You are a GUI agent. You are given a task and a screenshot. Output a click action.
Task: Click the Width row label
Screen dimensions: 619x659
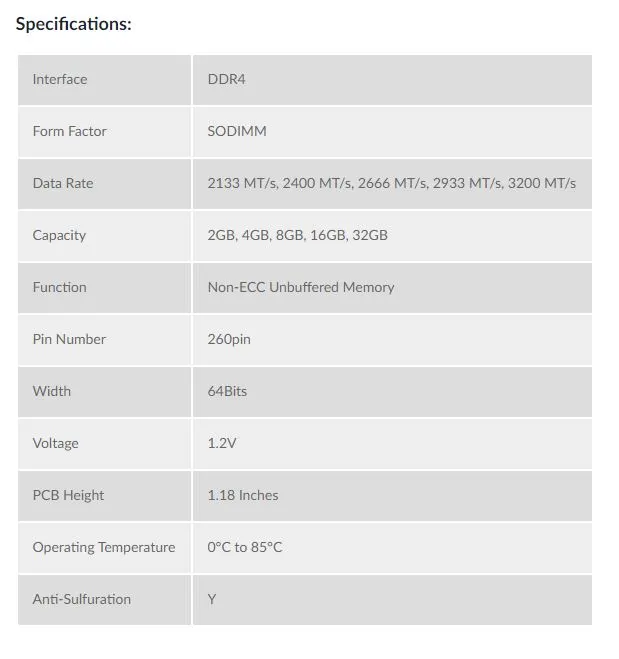(52, 391)
